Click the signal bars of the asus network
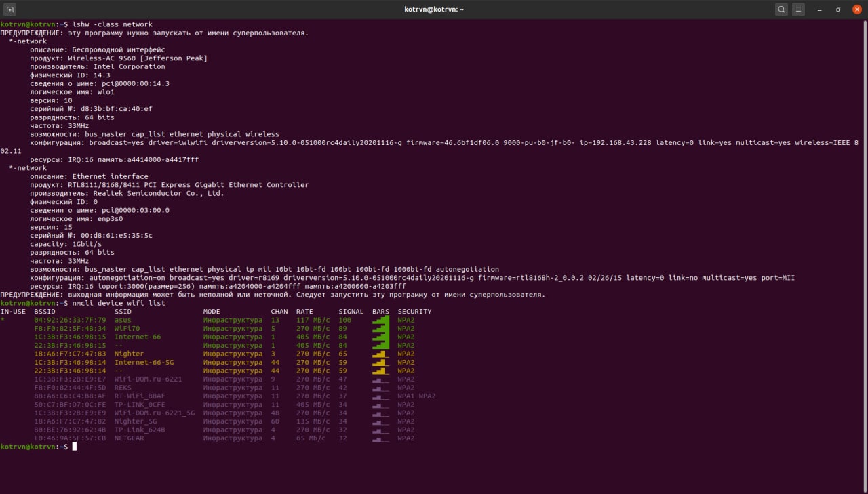Viewport: 868px width, 494px height. pos(381,320)
